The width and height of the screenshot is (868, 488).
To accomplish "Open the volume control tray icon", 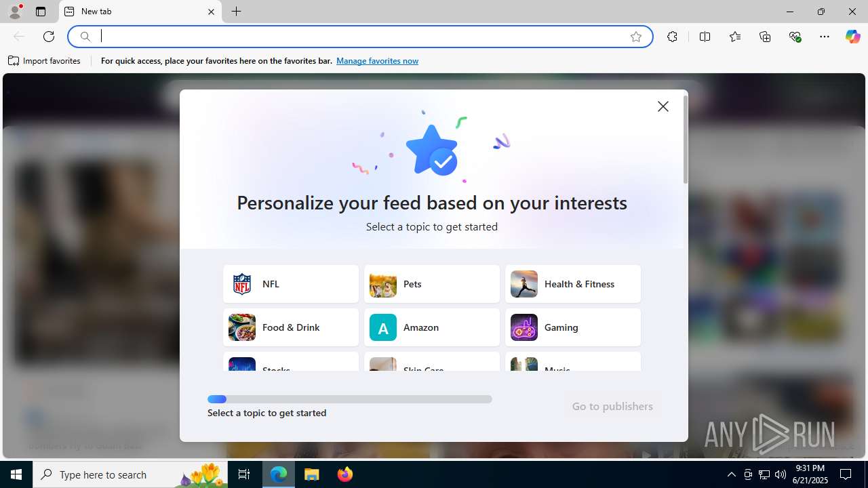I will point(781,474).
